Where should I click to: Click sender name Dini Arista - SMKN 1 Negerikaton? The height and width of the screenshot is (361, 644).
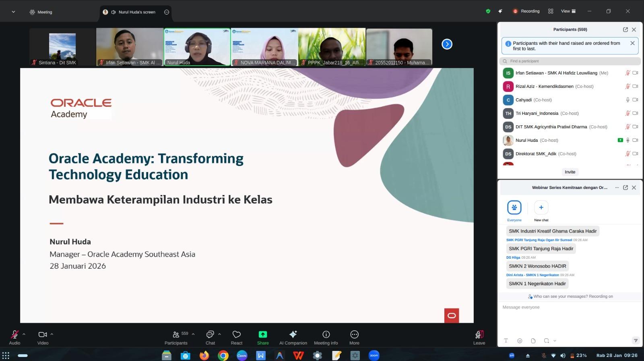tap(533, 275)
